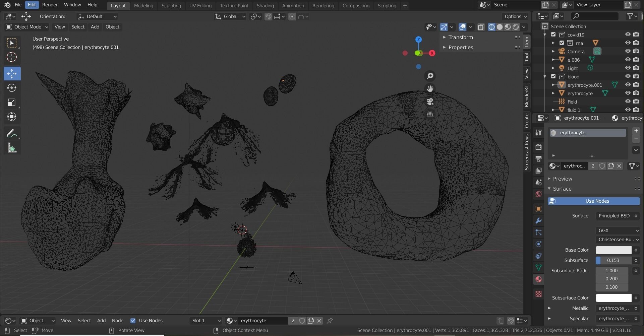This screenshot has width=644, height=336.
Task: Click the pin material icon in node editor
Action: 330,321
